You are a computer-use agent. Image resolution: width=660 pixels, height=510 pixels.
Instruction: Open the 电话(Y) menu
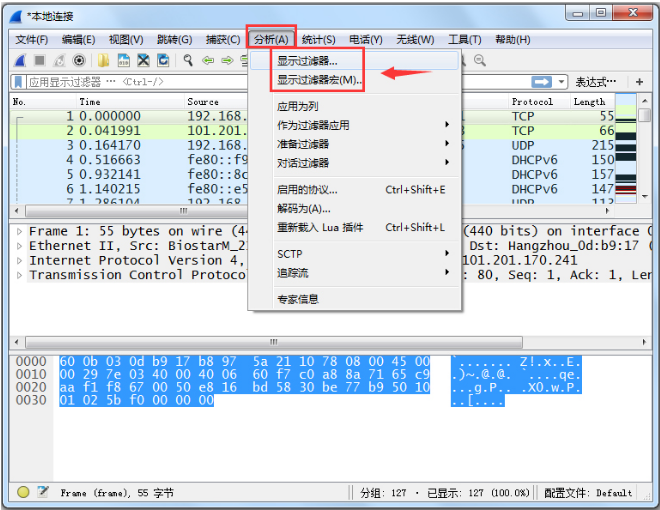366,40
